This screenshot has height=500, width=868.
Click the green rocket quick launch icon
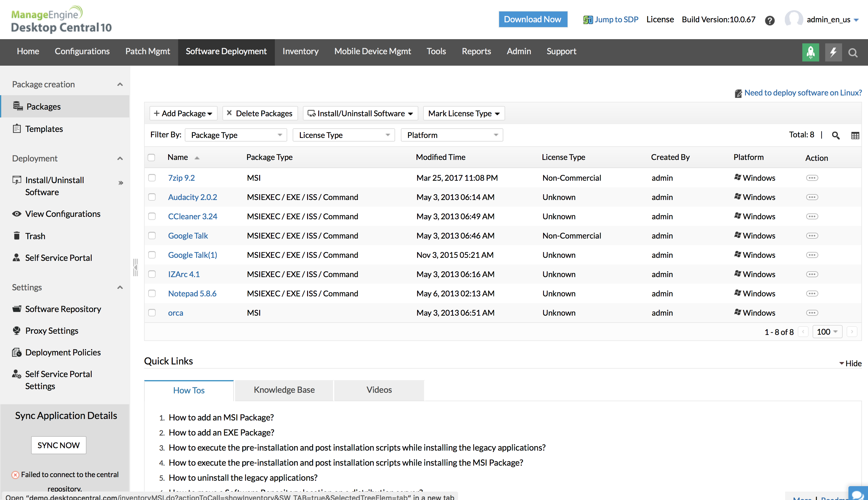[x=810, y=52]
